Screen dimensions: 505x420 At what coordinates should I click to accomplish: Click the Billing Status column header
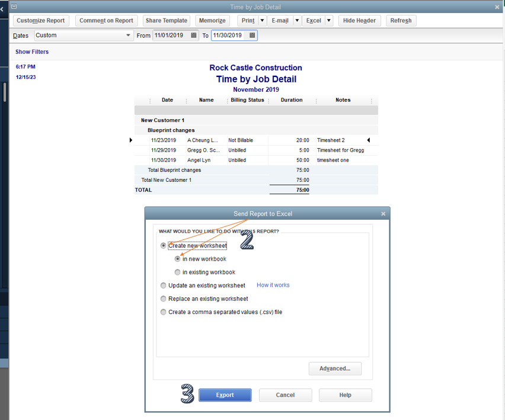247,100
